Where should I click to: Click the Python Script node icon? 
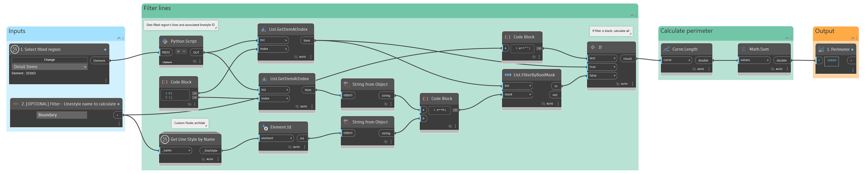point(165,41)
